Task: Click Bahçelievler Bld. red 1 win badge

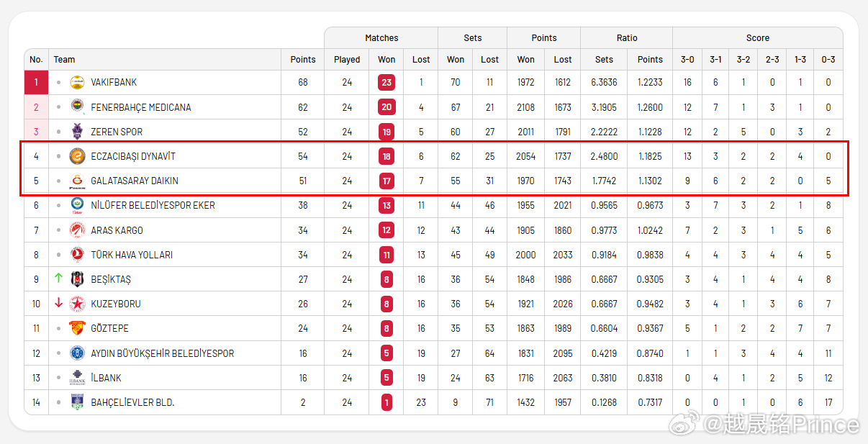Action: [386, 403]
